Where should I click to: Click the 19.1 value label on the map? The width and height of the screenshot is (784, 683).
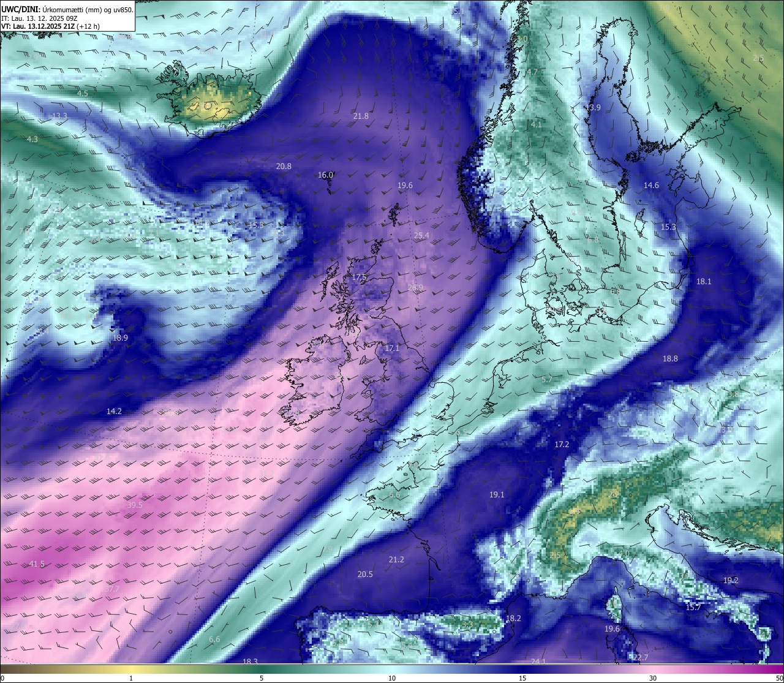[x=497, y=494]
